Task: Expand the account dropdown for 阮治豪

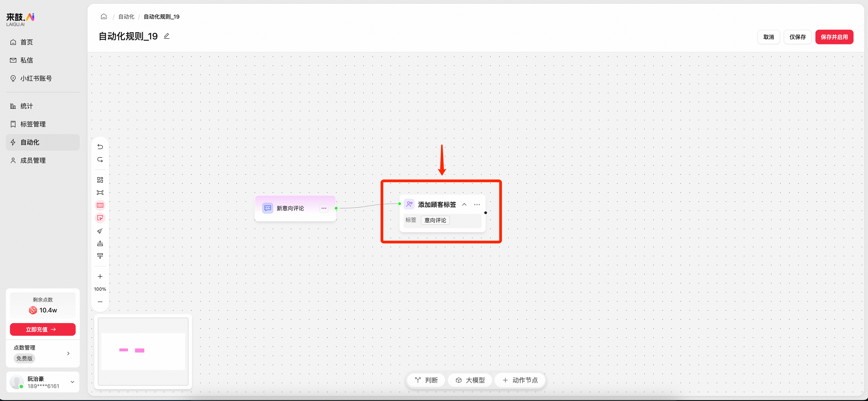Action: [x=72, y=382]
